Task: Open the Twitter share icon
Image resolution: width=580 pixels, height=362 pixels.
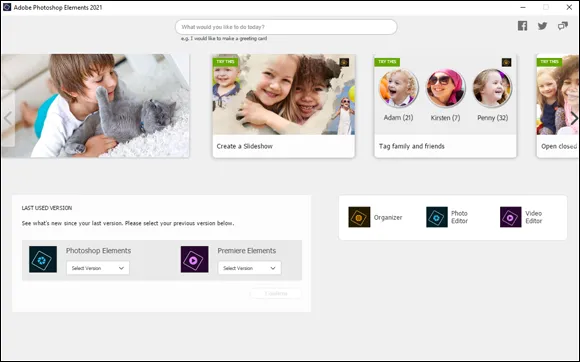Action: click(542, 26)
